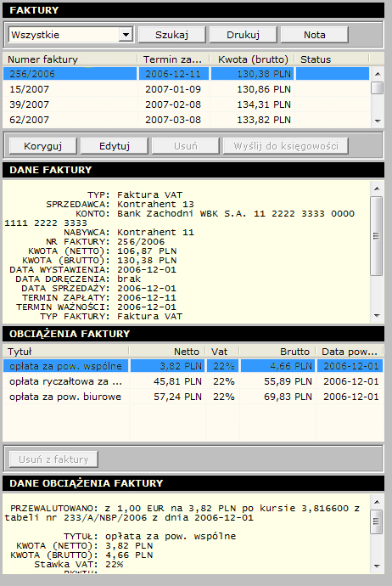The height and width of the screenshot is (586, 392).
Task: Click the Szukaj button
Action: 171,35
